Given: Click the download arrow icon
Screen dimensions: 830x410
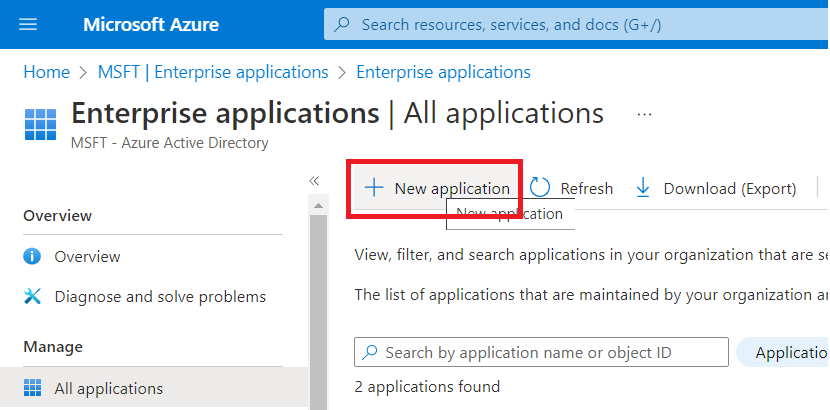Looking at the screenshot, I should [x=643, y=188].
